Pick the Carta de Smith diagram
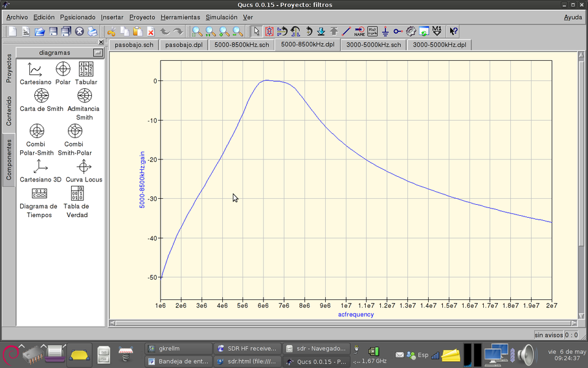 click(x=42, y=96)
